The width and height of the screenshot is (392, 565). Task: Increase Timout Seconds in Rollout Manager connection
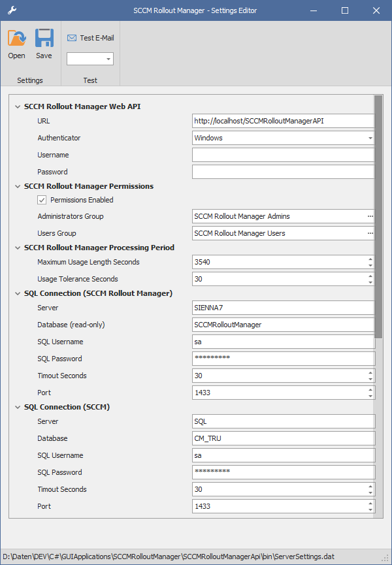point(370,372)
